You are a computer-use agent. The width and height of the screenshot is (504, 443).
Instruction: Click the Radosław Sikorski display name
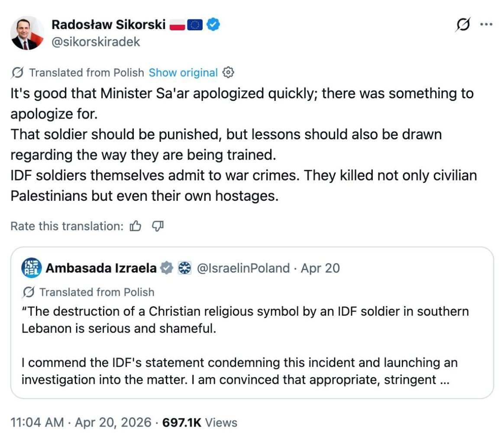pos(108,25)
